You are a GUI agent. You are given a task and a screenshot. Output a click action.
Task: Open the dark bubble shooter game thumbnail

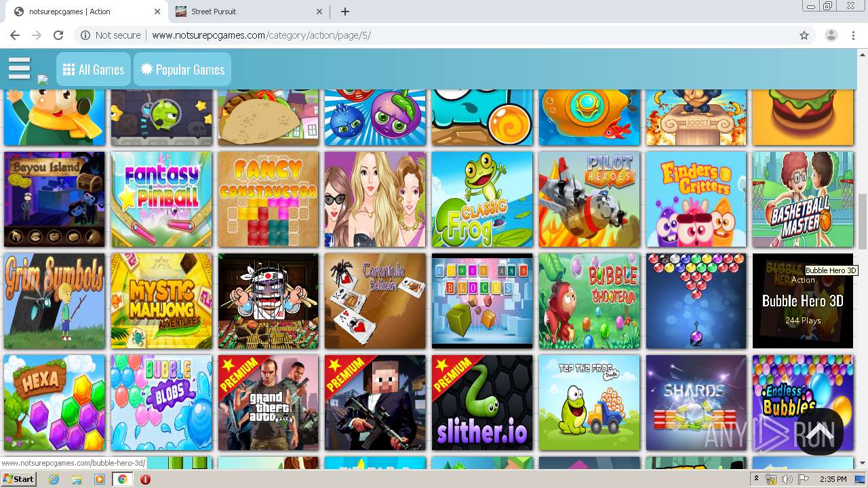[696, 301]
